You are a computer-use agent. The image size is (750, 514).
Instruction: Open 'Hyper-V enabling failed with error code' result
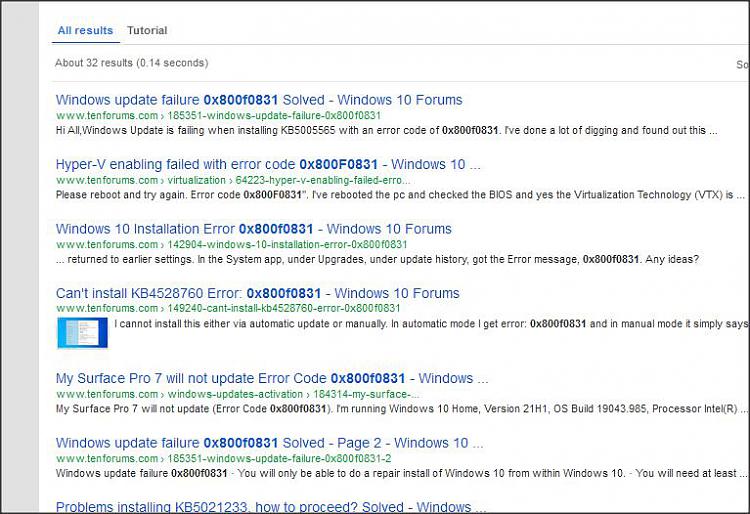pyautogui.click(x=267, y=164)
